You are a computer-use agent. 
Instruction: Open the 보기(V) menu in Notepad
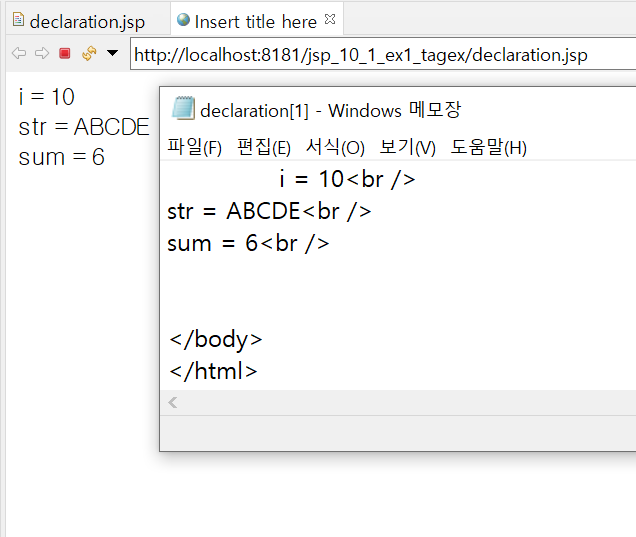[407, 147]
